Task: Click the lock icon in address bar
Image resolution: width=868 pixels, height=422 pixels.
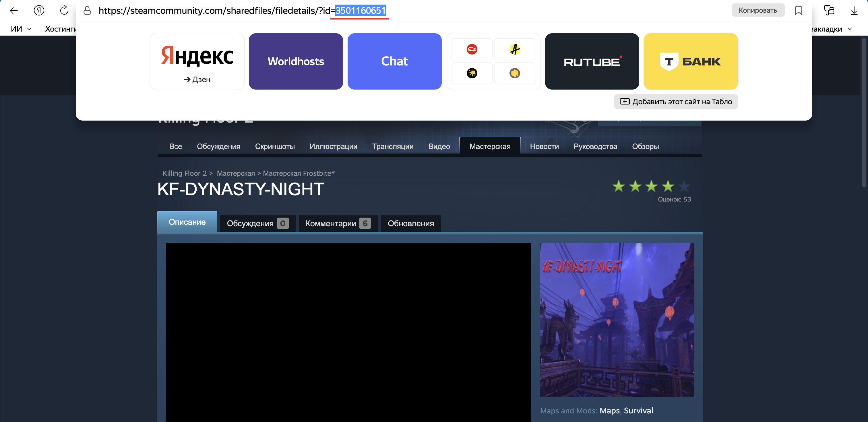Action: (x=87, y=10)
